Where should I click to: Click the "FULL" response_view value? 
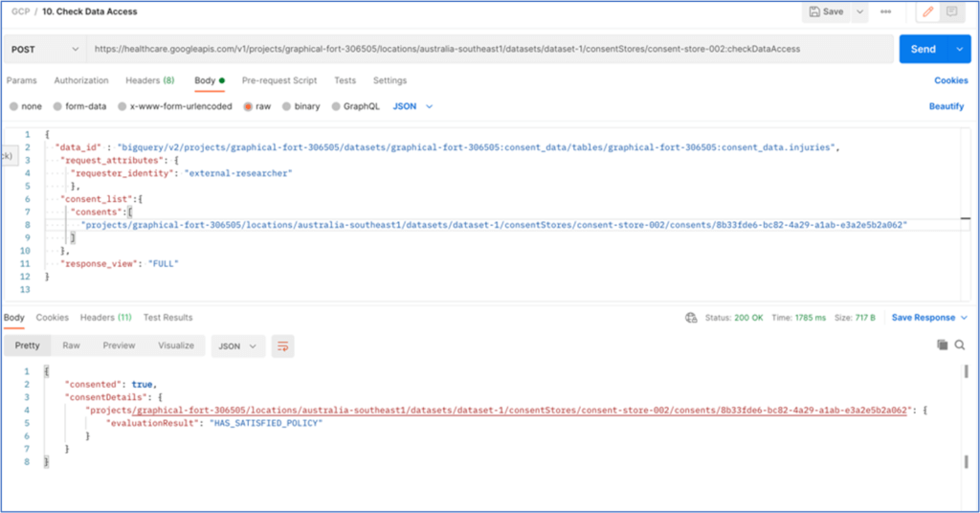163,264
